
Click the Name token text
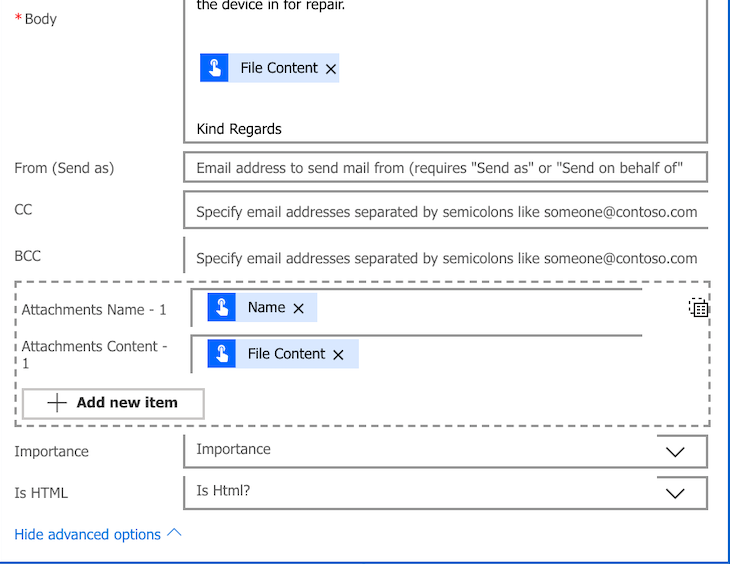pos(266,307)
